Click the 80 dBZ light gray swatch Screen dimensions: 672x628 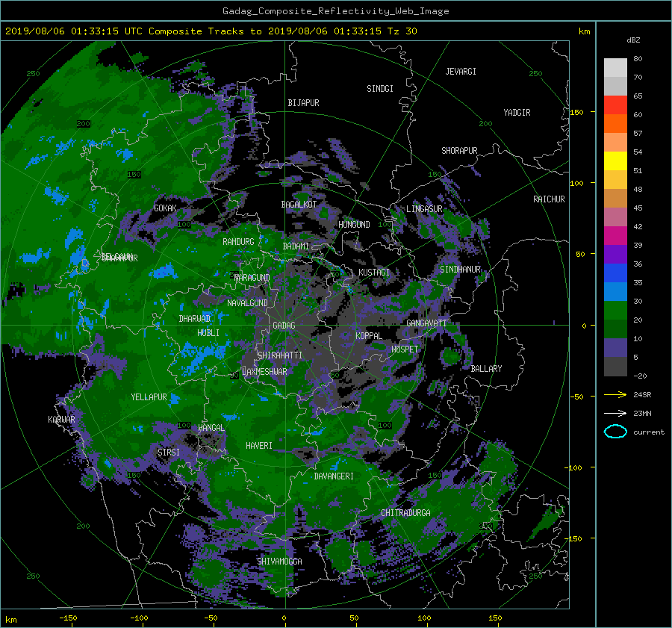tap(615, 68)
